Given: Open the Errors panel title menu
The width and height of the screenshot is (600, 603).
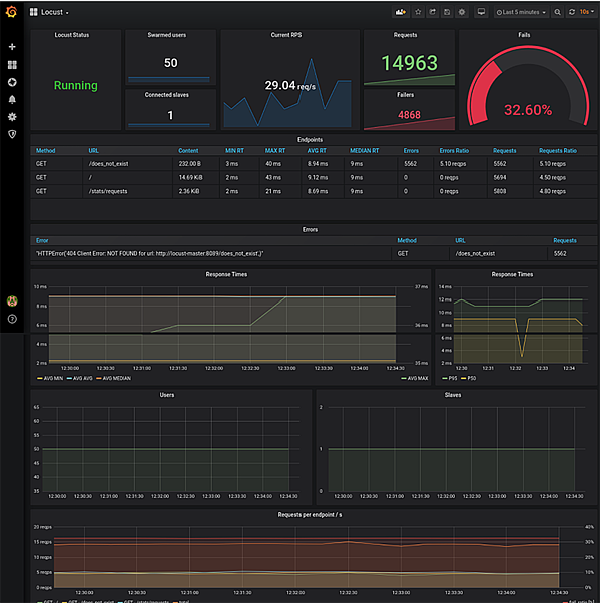Looking at the screenshot, I should [x=310, y=230].
